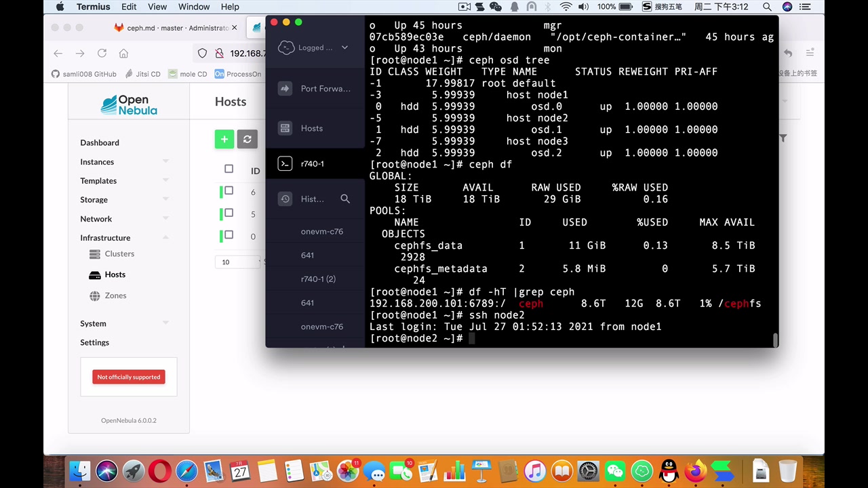Select the r740-1 terminal session tab
This screenshot has width=868, height=488.
[x=315, y=163]
